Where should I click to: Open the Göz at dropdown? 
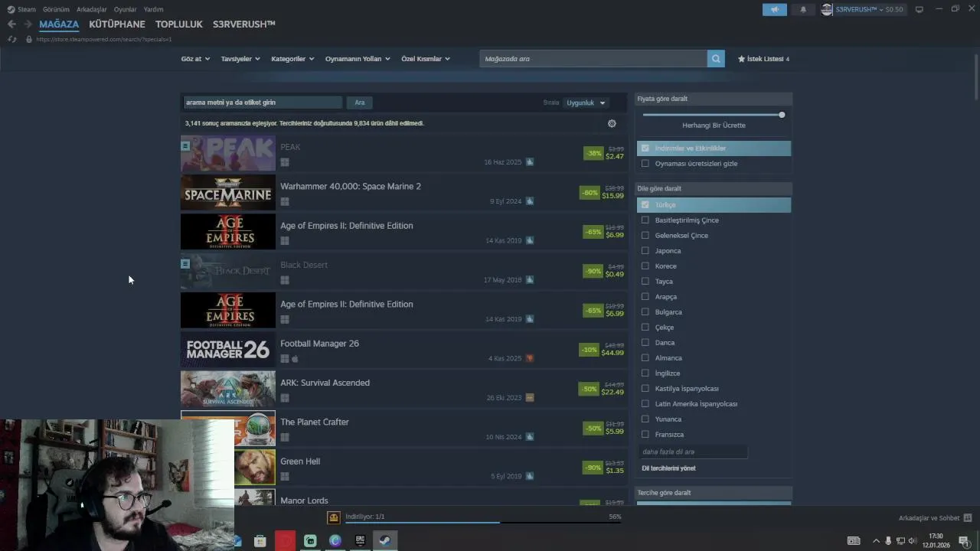point(195,59)
